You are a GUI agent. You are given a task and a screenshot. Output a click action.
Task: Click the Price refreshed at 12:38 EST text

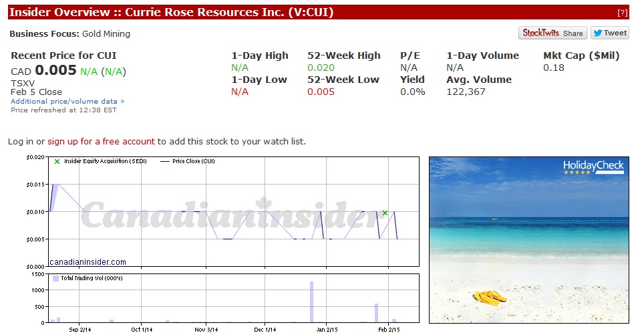tap(63, 110)
